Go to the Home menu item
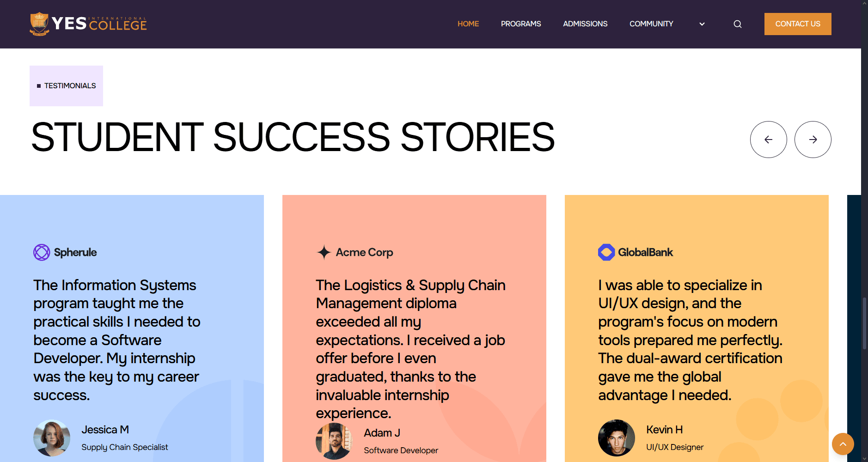The height and width of the screenshot is (462, 868). 468,24
